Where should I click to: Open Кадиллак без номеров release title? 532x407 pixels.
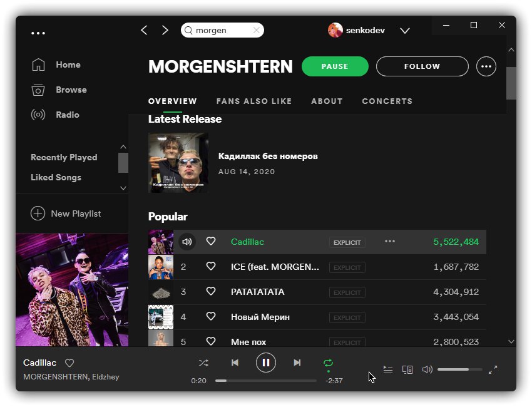(268, 156)
